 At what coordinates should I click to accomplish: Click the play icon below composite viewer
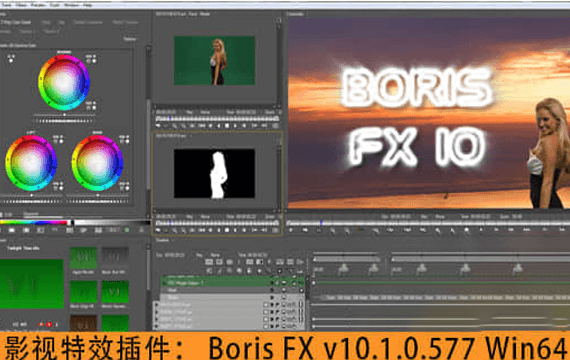(481, 230)
